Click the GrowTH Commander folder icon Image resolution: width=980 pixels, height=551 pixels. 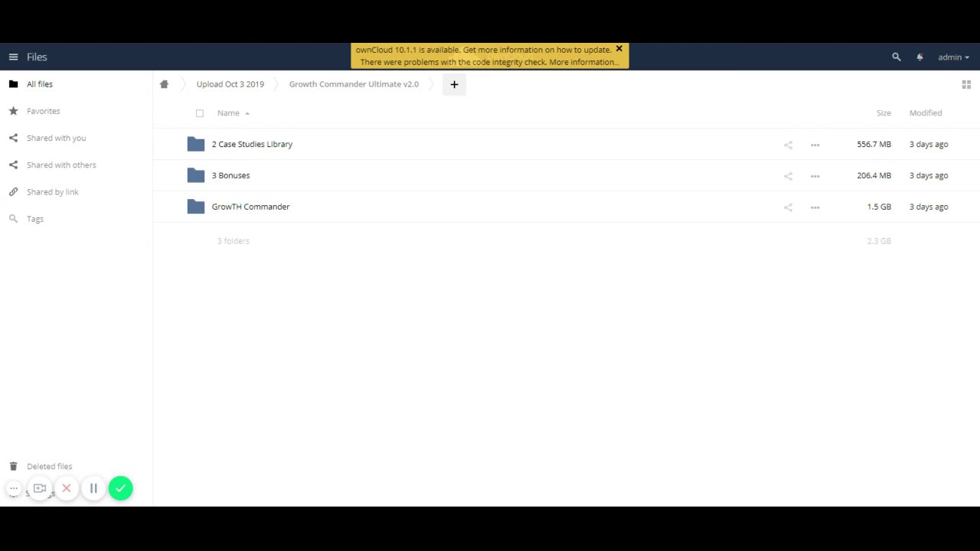tap(196, 207)
